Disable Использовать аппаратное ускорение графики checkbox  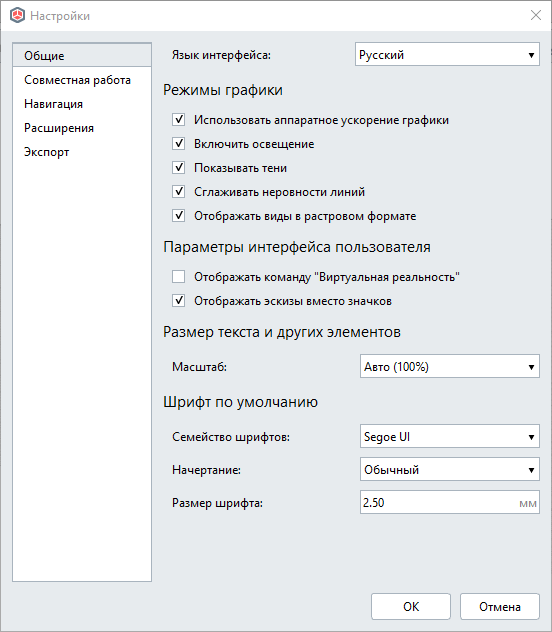[178, 120]
